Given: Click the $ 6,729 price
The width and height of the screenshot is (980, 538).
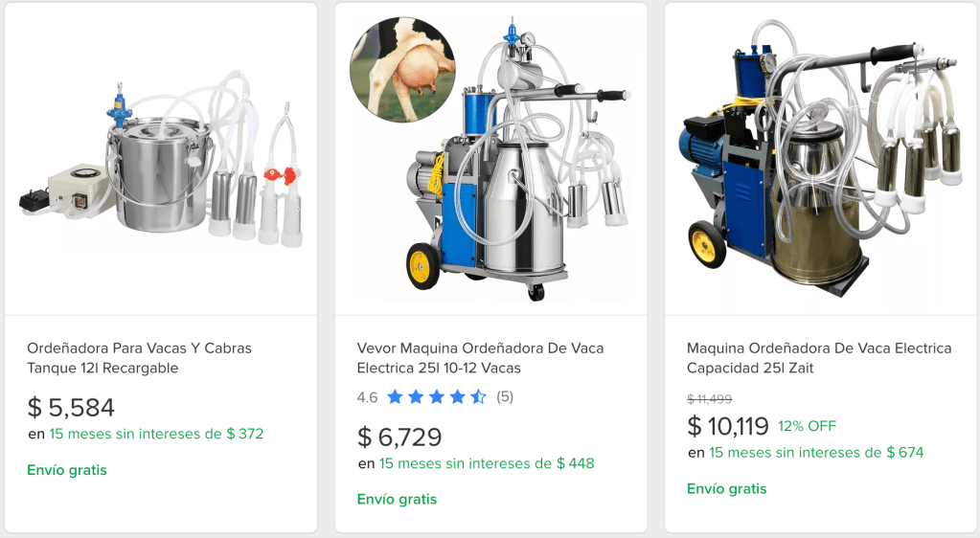Looking at the screenshot, I should [x=399, y=437].
